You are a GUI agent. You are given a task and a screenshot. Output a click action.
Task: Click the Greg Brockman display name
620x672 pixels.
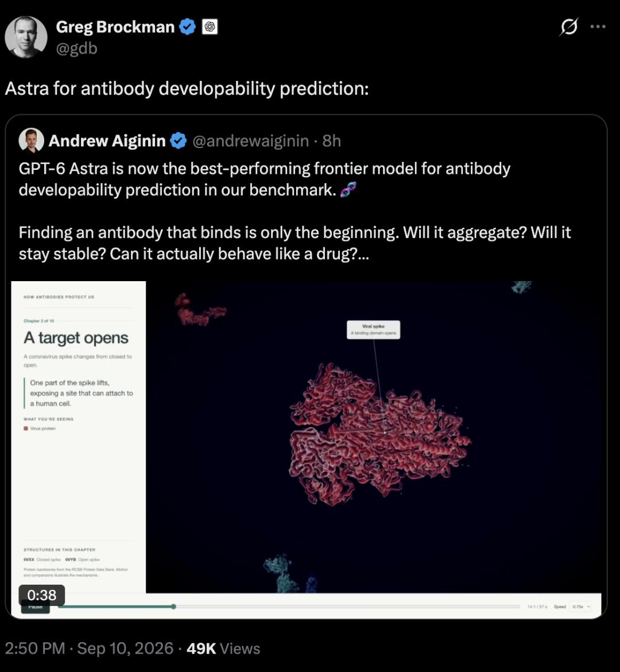pos(115,27)
